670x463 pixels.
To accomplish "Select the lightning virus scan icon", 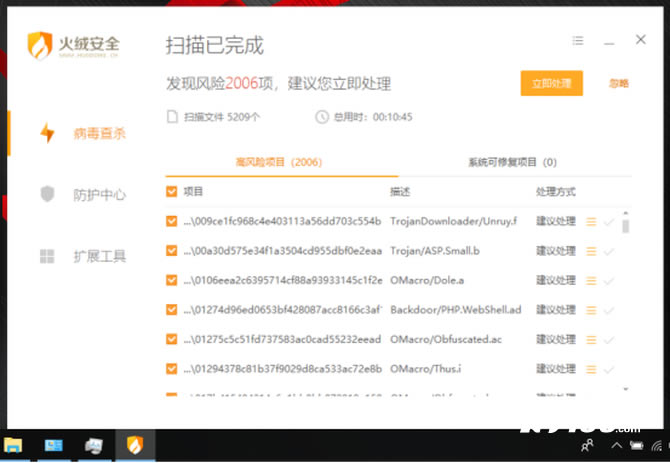I will (47, 133).
